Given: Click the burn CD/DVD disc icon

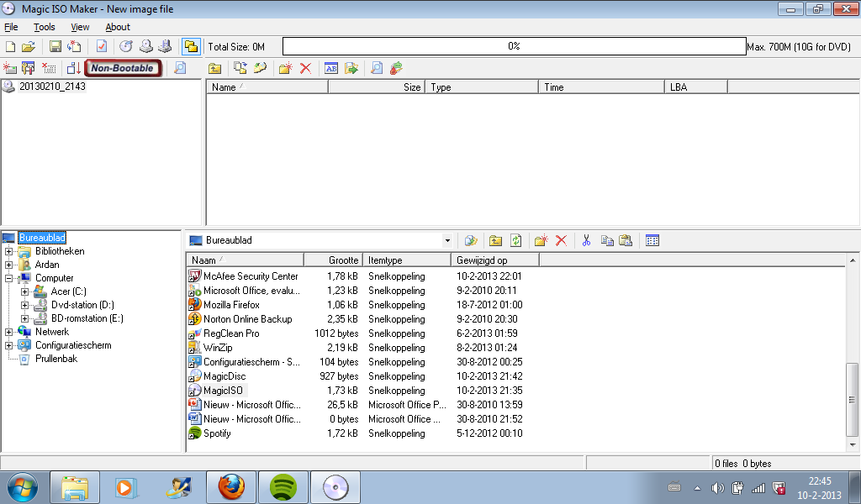Looking at the screenshot, I should click(126, 46).
